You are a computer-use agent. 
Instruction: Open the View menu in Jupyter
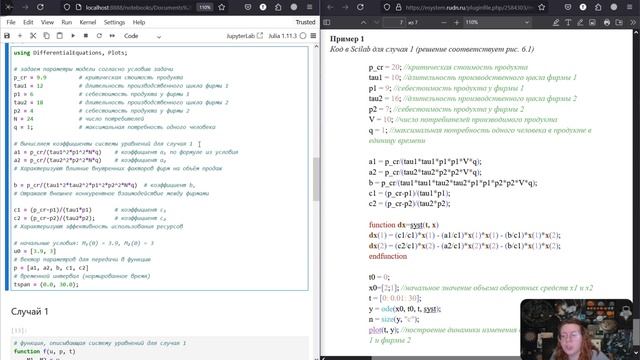[47, 22]
